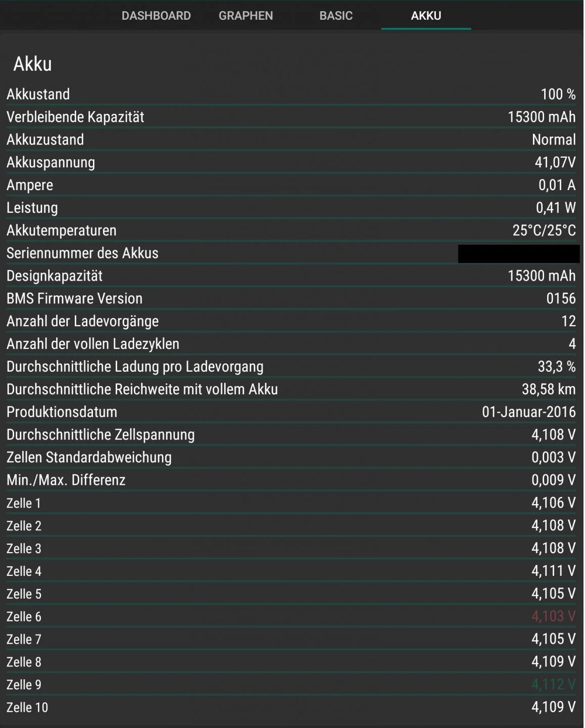
Task: Click the Akku tab
Action: [426, 16]
